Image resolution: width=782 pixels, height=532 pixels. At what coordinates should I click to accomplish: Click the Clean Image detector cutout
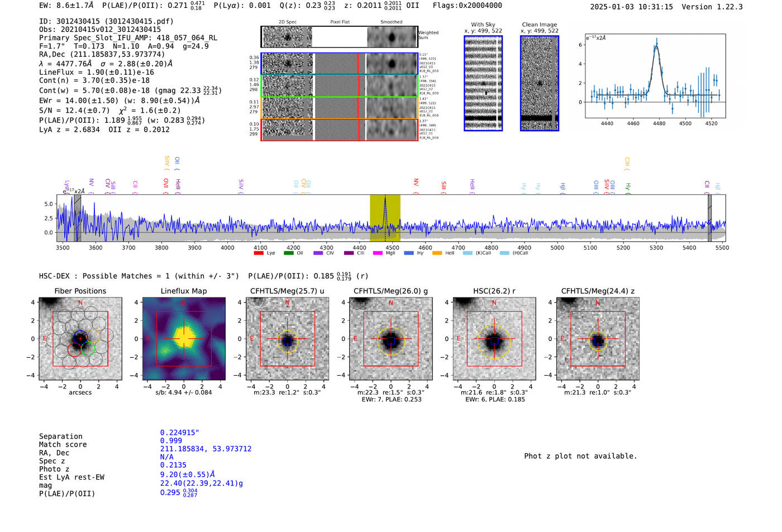(540, 83)
